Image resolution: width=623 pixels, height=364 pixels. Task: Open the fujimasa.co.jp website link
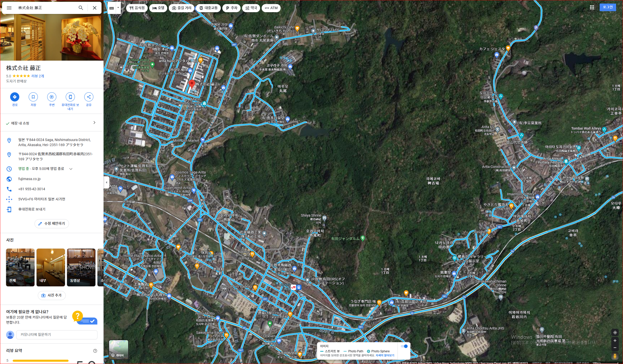click(x=29, y=179)
